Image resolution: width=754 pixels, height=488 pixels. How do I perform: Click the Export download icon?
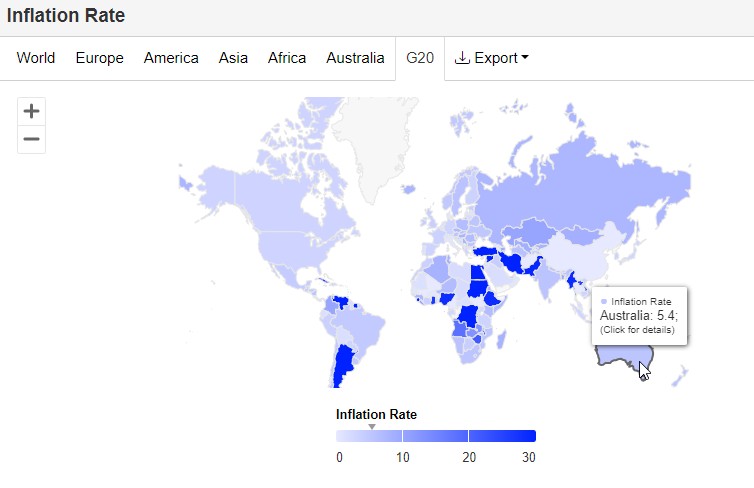point(462,58)
